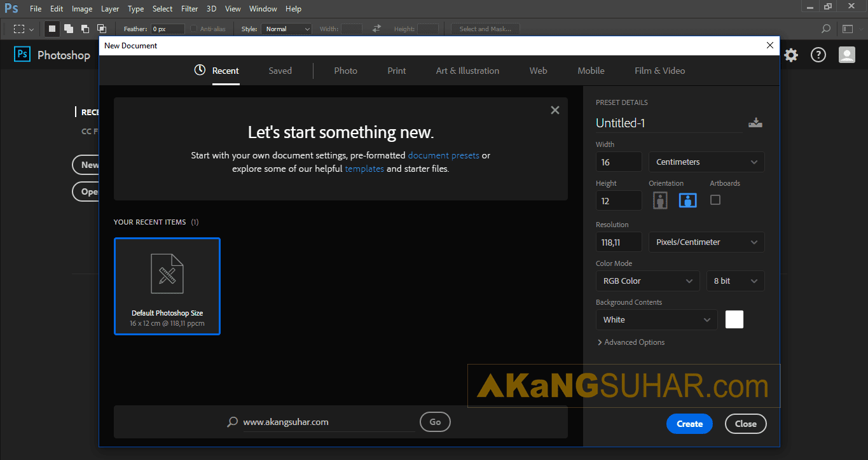Open the search magnifier in options bar
The image size is (868, 460).
(x=826, y=29)
